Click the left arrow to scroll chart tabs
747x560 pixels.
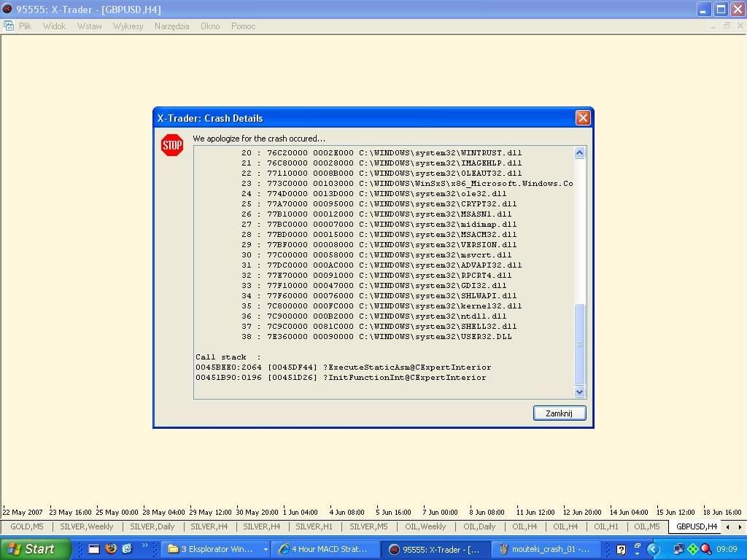click(728, 526)
